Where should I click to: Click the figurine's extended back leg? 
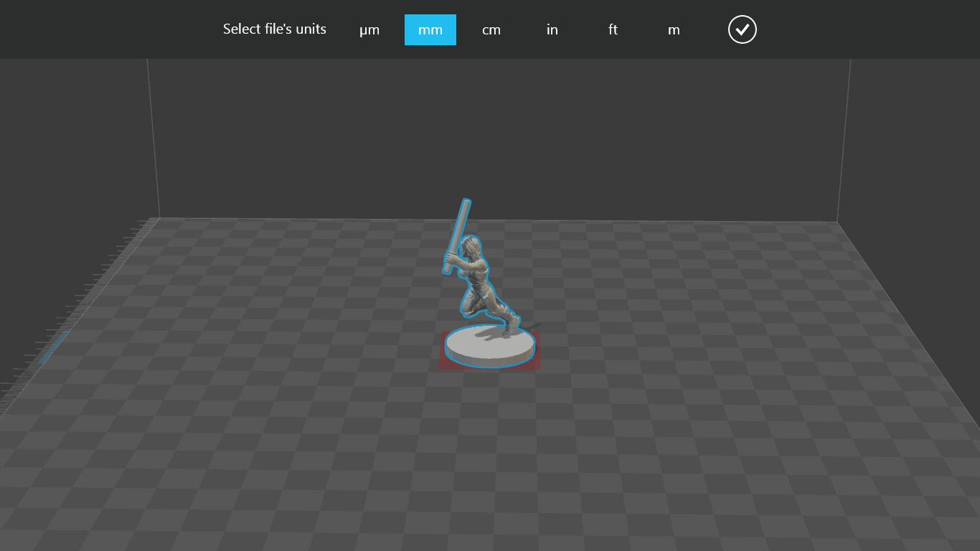pos(504,314)
